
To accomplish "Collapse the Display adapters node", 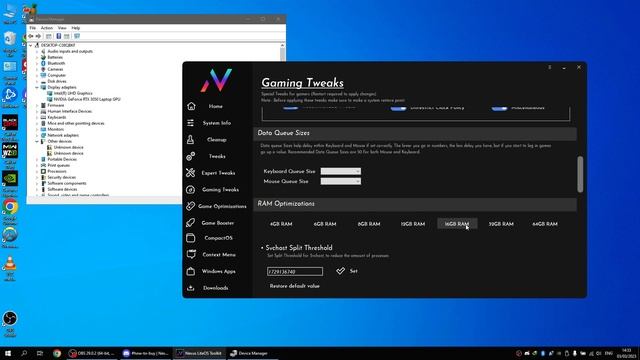I will tap(37, 87).
